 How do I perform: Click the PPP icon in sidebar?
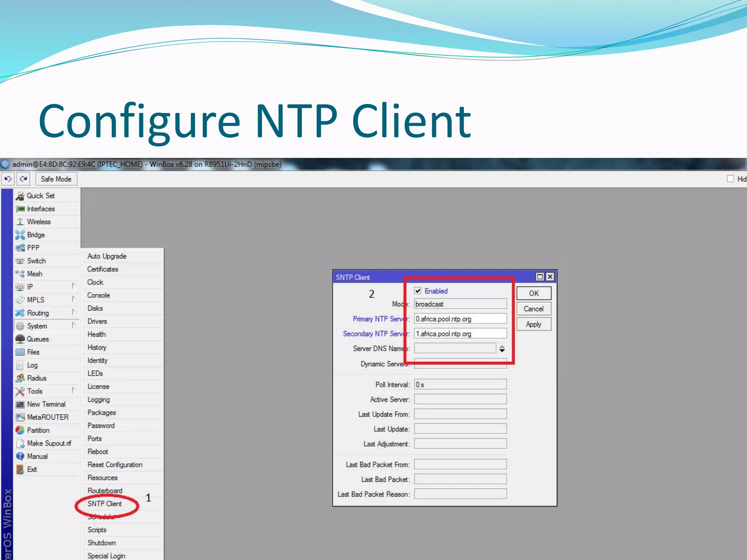(20, 248)
